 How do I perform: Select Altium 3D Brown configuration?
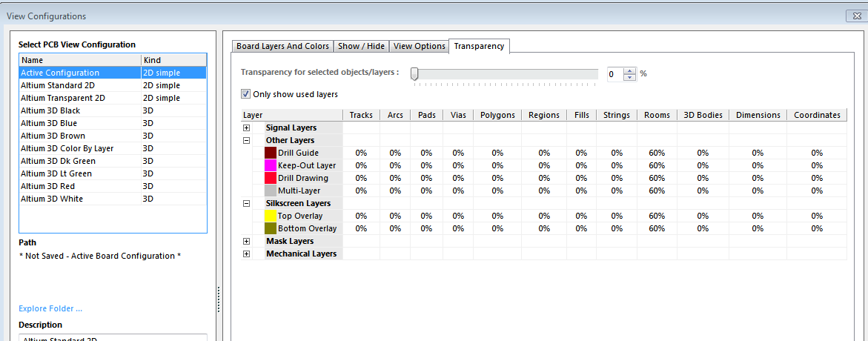tap(113, 136)
